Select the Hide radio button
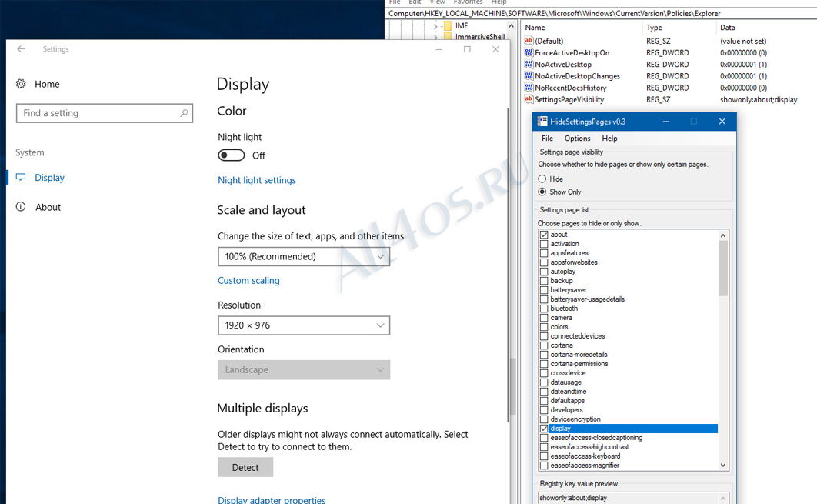The image size is (817, 504). click(x=542, y=179)
